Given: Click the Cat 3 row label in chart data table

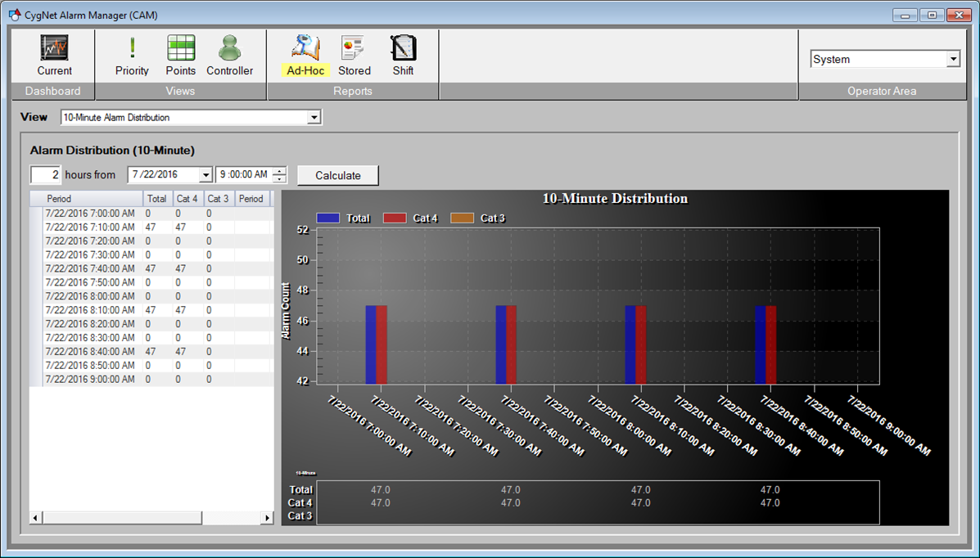Looking at the screenshot, I should (300, 516).
